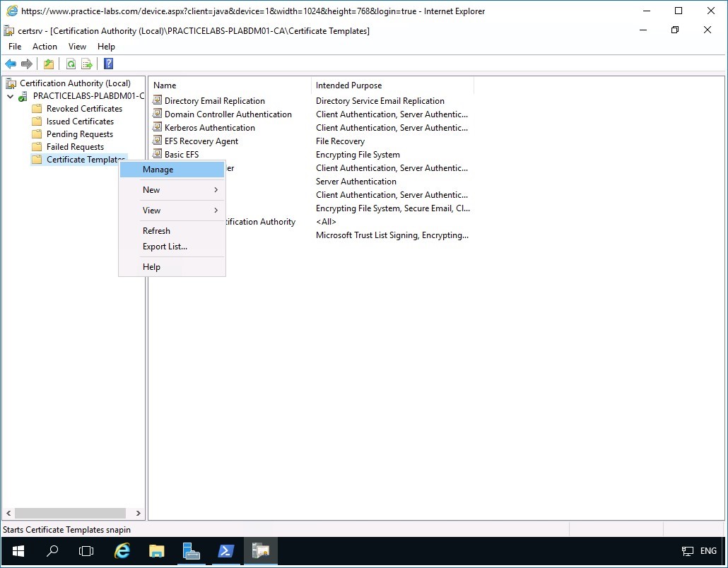
Task: Open Internet Explorer from the taskbar
Action: pyautogui.click(x=122, y=551)
